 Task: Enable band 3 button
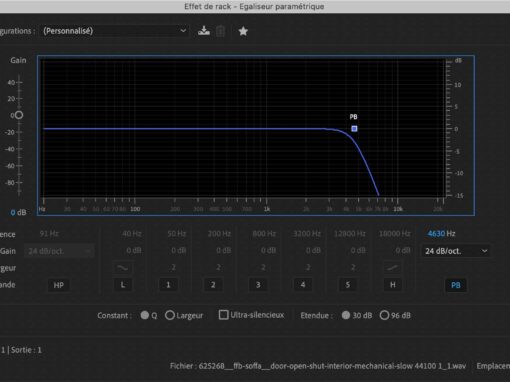click(258, 285)
